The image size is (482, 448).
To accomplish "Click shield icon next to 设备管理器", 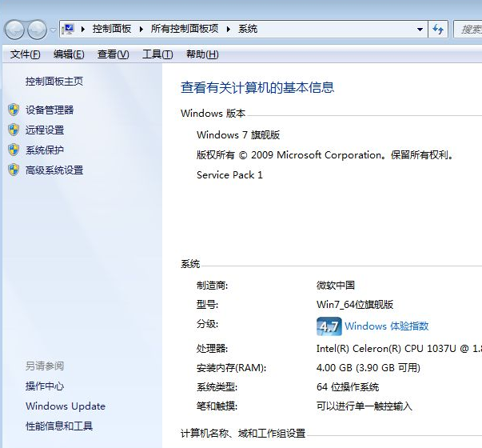I will [14, 110].
